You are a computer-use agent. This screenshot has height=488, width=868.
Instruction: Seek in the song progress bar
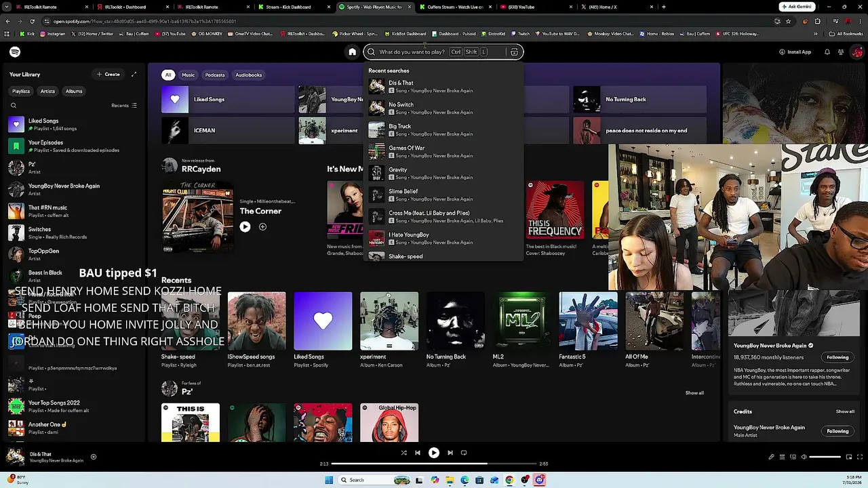click(x=433, y=464)
